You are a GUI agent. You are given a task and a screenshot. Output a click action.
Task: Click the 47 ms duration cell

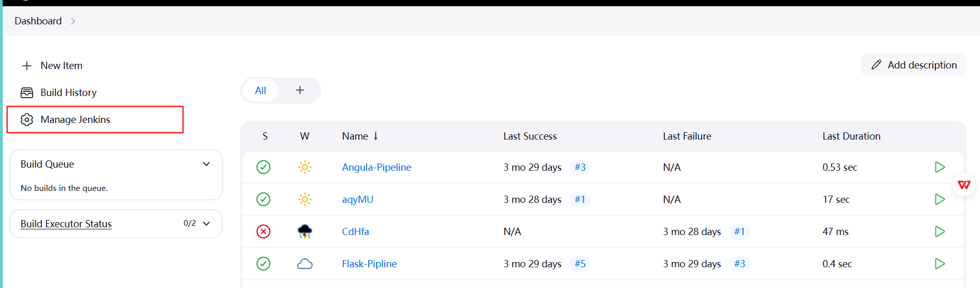click(x=835, y=231)
